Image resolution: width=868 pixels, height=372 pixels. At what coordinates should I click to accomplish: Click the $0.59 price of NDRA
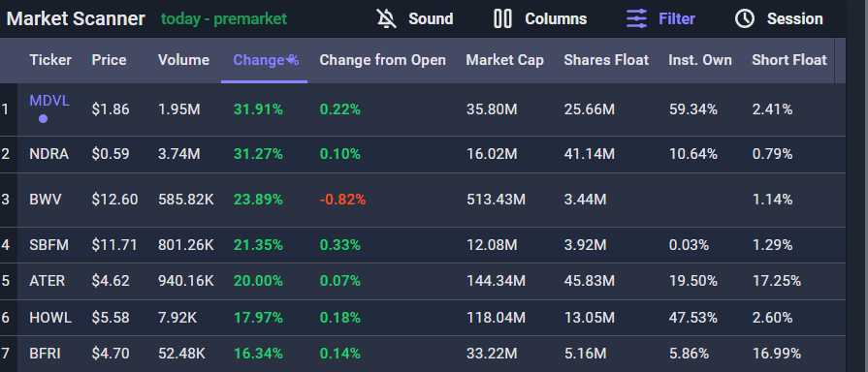click(x=111, y=154)
